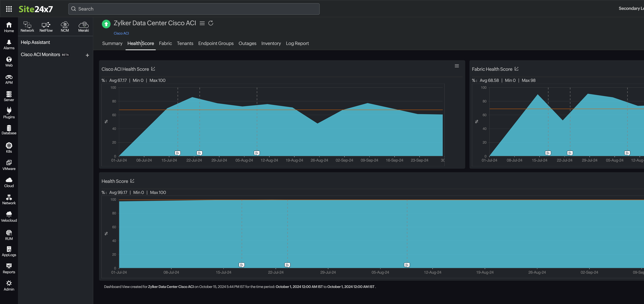Image resolution: width=644 pixels, height=304 pixels.
Task: Switch to the Tenants tab
Action: (185, 43)
